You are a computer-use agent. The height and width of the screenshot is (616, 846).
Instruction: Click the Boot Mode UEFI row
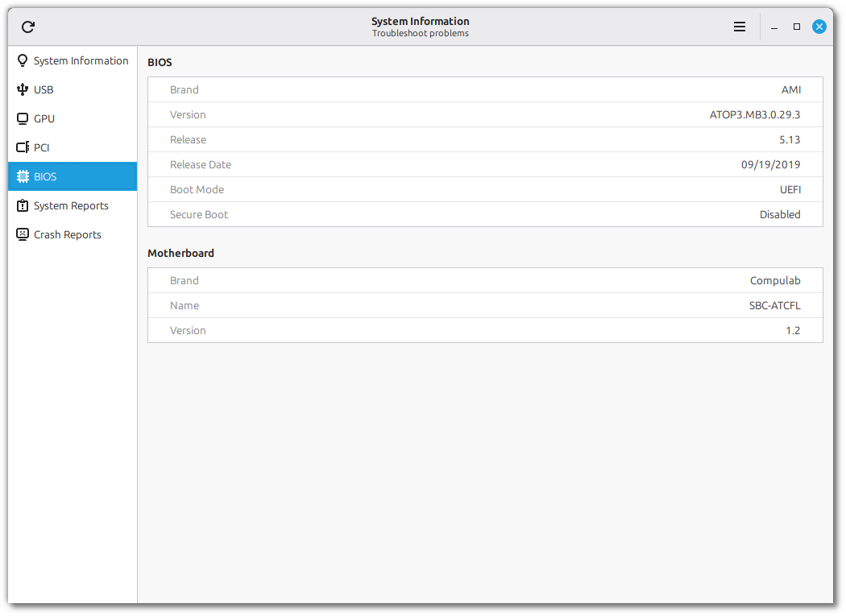[485, 189]
